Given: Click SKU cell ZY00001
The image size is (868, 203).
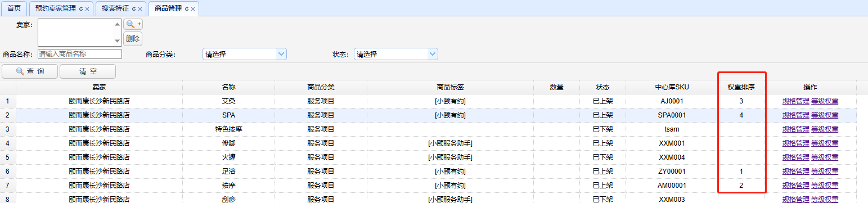Looking at the screenshot, I should click(672, 172).
